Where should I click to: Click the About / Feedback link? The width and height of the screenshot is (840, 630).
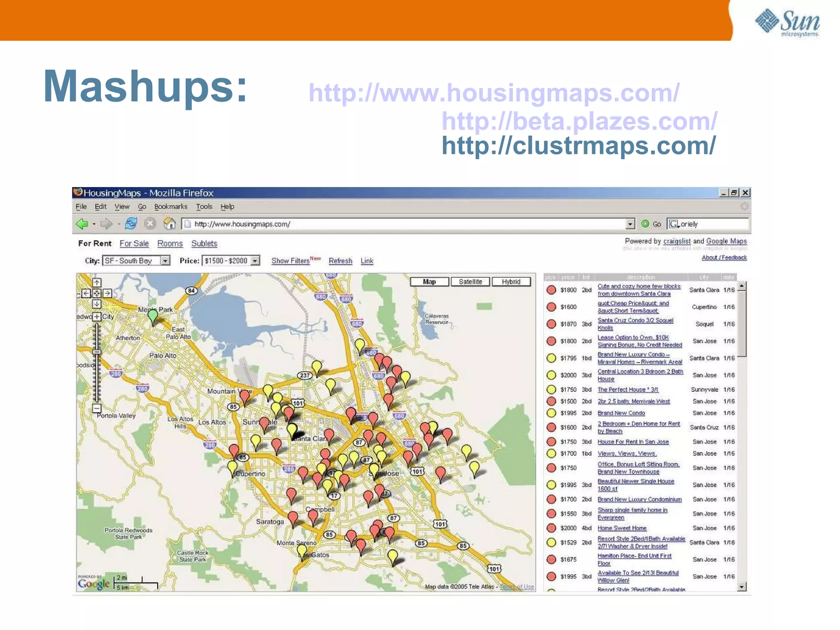724,258
